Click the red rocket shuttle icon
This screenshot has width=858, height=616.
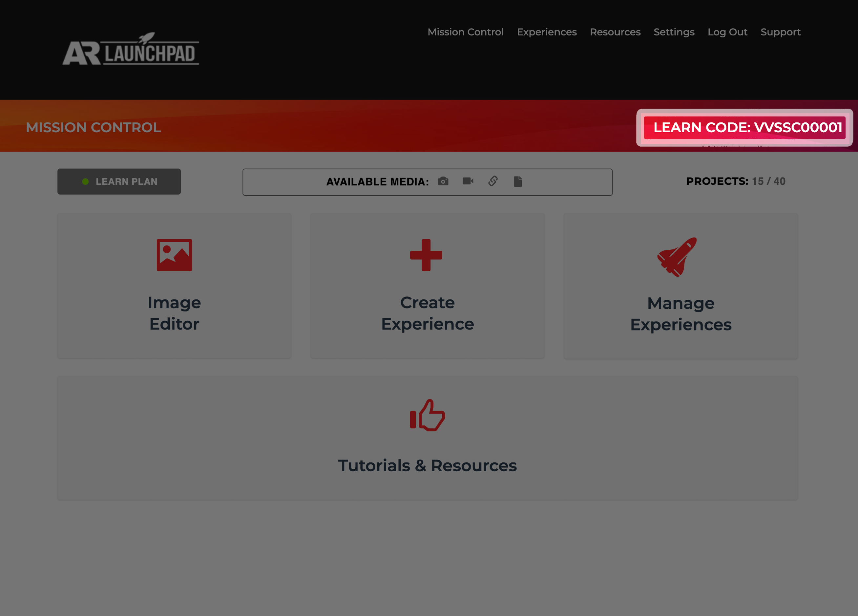677,257
